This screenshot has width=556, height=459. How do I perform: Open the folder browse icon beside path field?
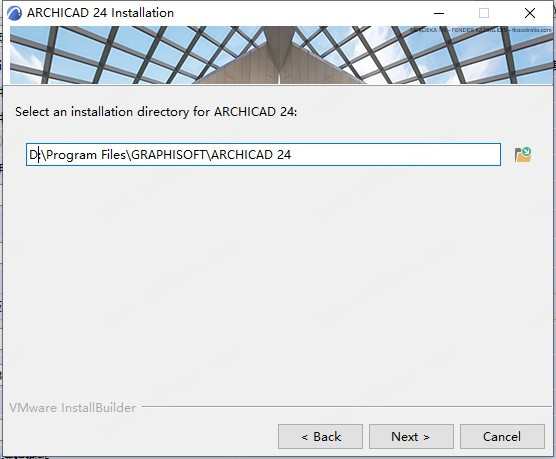click(523, 155)
